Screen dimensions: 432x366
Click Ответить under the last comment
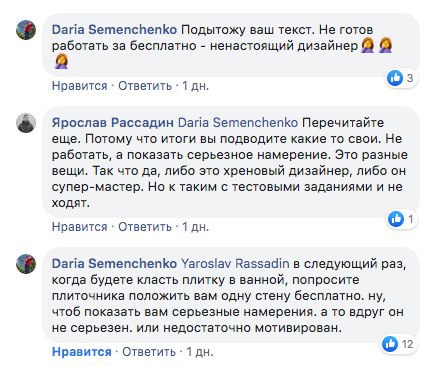point(149,352)
